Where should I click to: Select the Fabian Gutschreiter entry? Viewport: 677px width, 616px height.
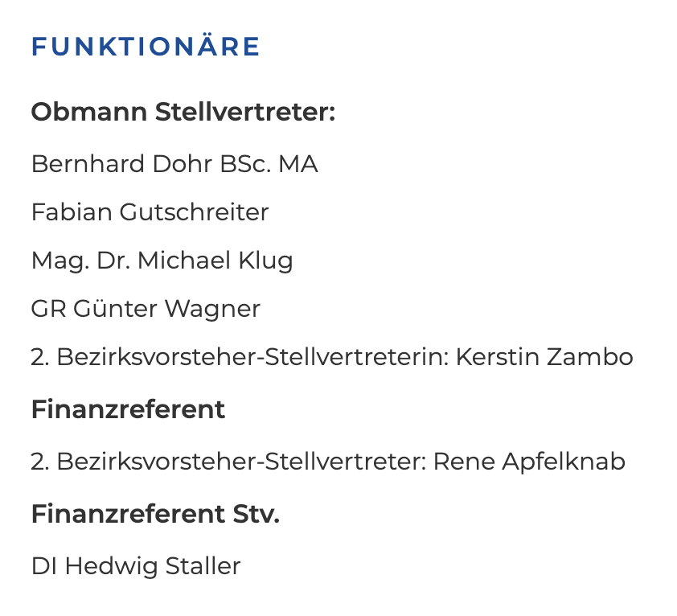pyautogui.click(x=150, y=212)
